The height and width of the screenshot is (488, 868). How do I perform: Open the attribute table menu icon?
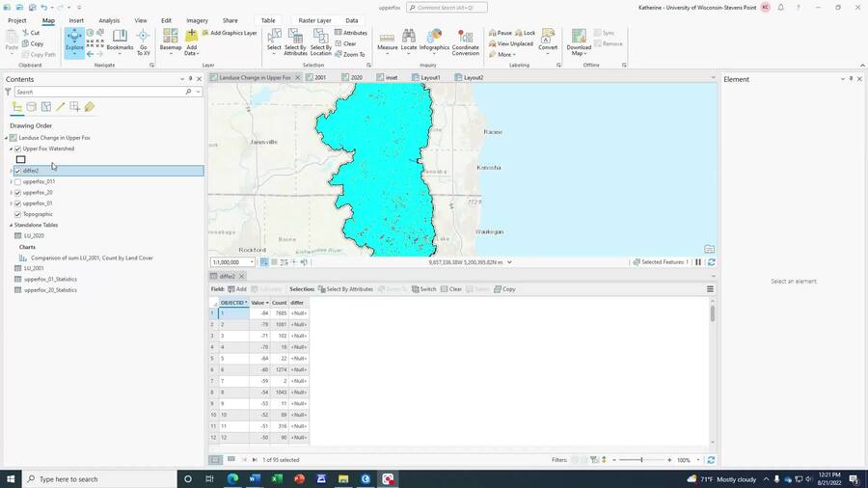tap(710, 289)
